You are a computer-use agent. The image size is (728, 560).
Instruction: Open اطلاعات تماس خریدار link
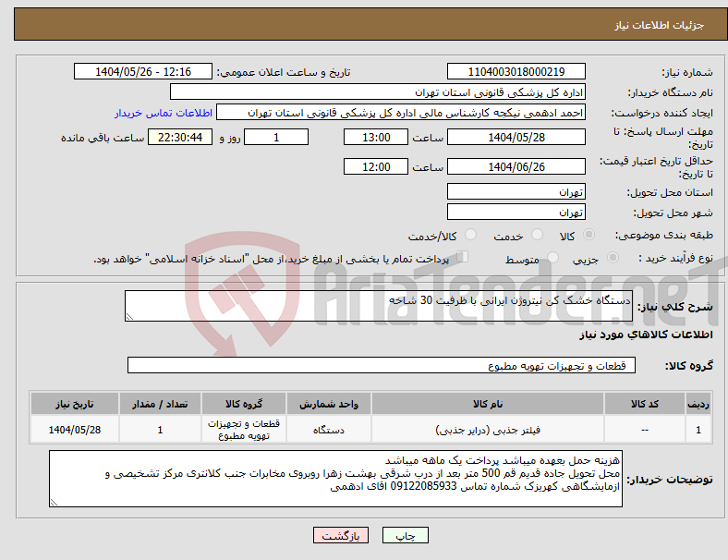point(164,113)
